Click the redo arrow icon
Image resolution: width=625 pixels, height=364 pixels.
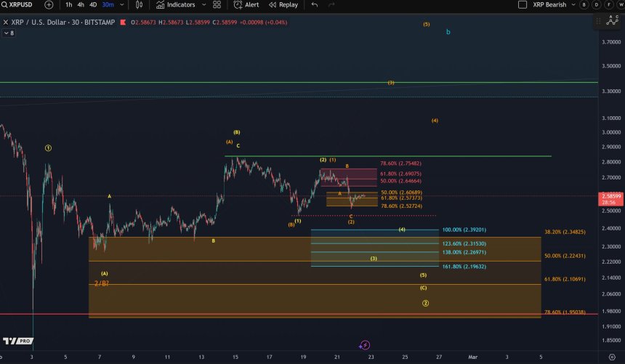click(x=331, y=4)
